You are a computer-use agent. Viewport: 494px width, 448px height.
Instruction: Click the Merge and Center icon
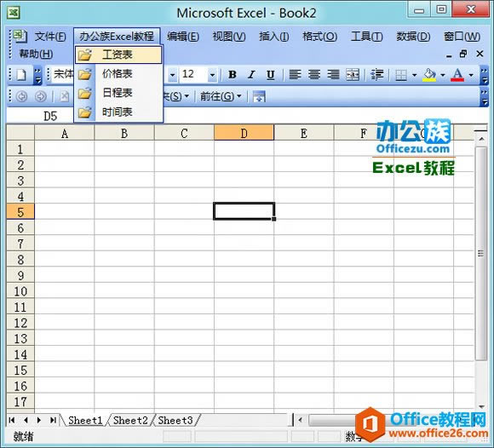click(353, 75)
